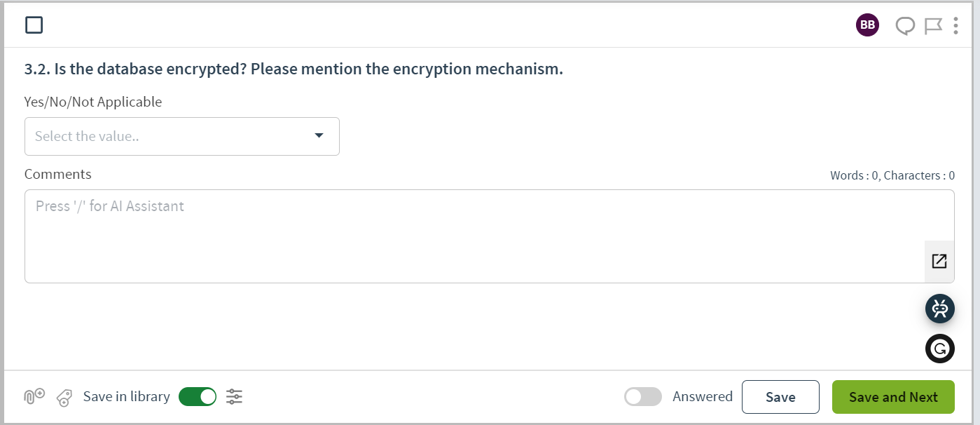
Task: Click the dropdown arrow for Yes/No/Not Applicable
Action: pos(319,135)
